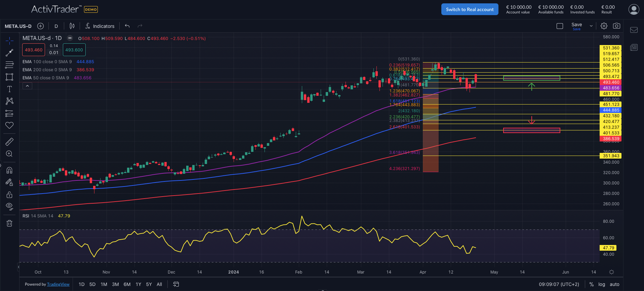
Task: Select the 1Y time range
Action: tap(138, 284)
